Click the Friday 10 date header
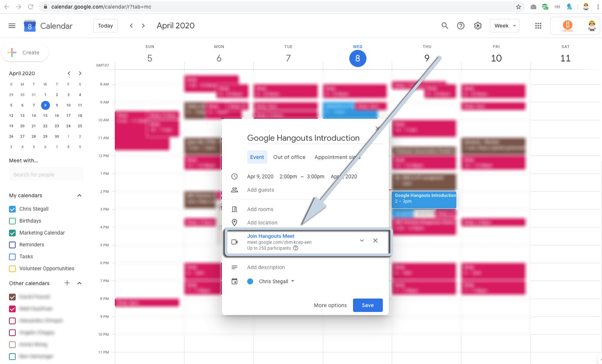 tap(496, 58)
